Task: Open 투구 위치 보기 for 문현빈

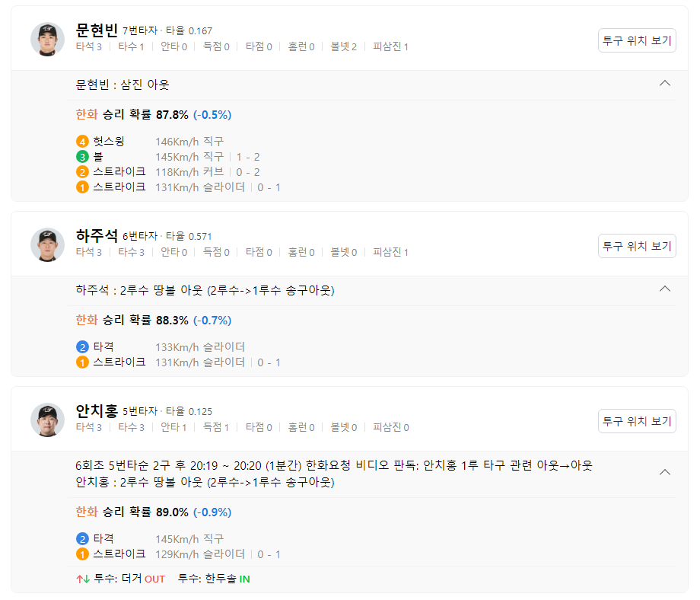Action: click(637, 41)
